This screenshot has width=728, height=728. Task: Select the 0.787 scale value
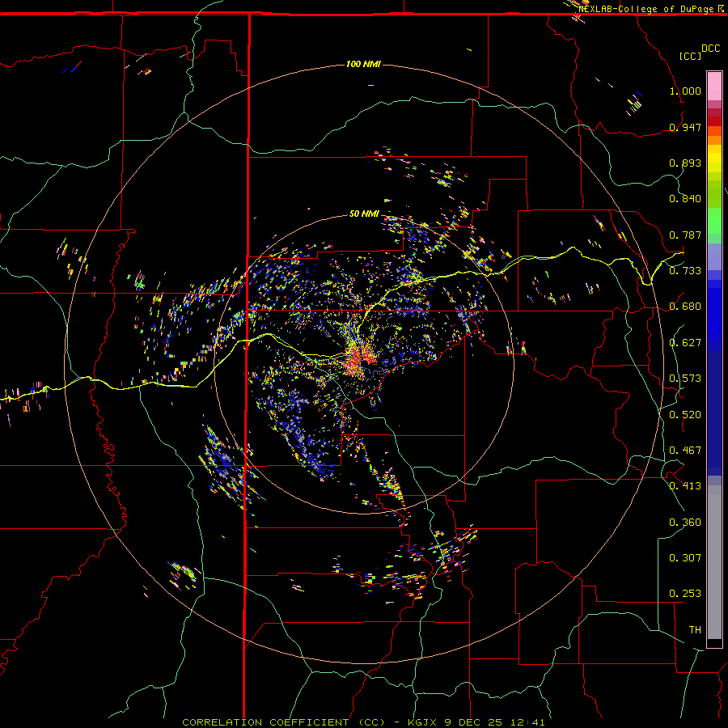coord(685,235)
